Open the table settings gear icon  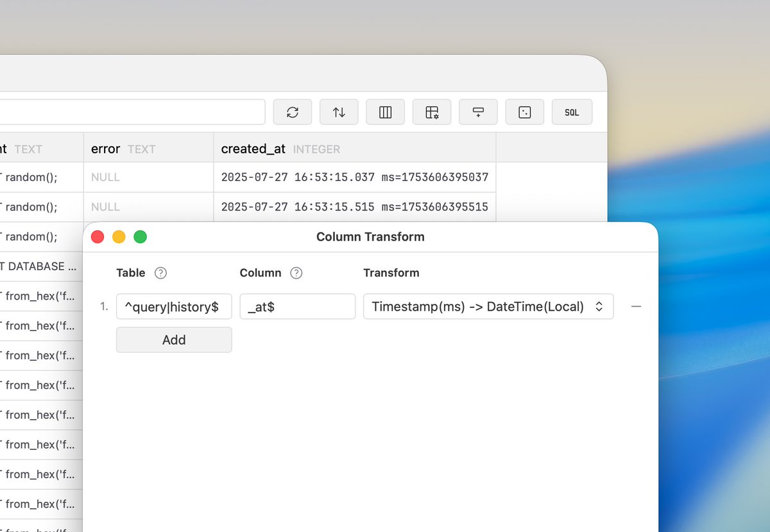pos(432,112)
